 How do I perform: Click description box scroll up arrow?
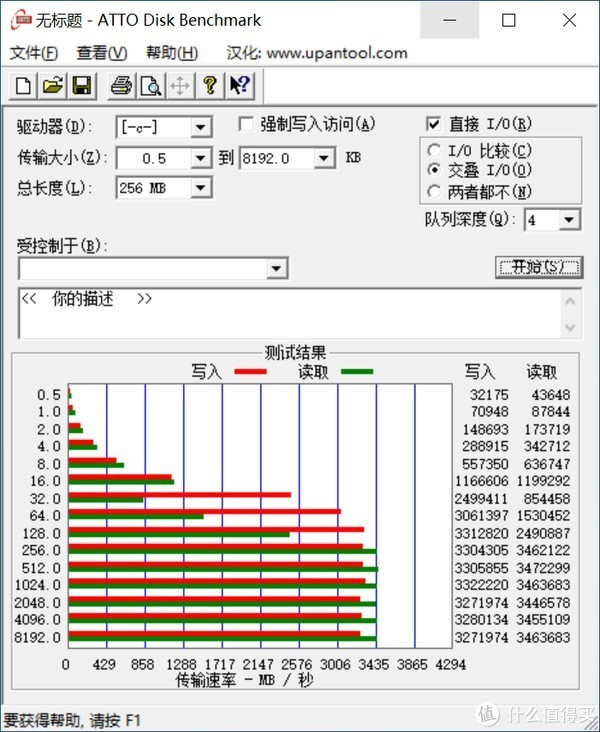tap(570, 302)
